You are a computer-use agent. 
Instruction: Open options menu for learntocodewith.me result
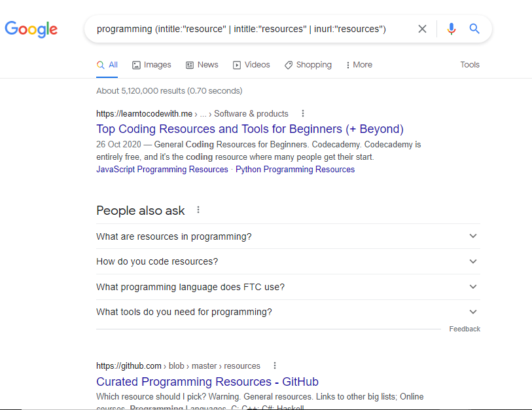[x=302, y=113]
